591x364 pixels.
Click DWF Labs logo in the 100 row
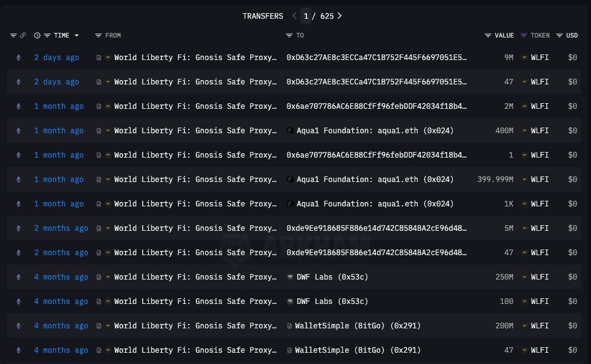point(290,301)
